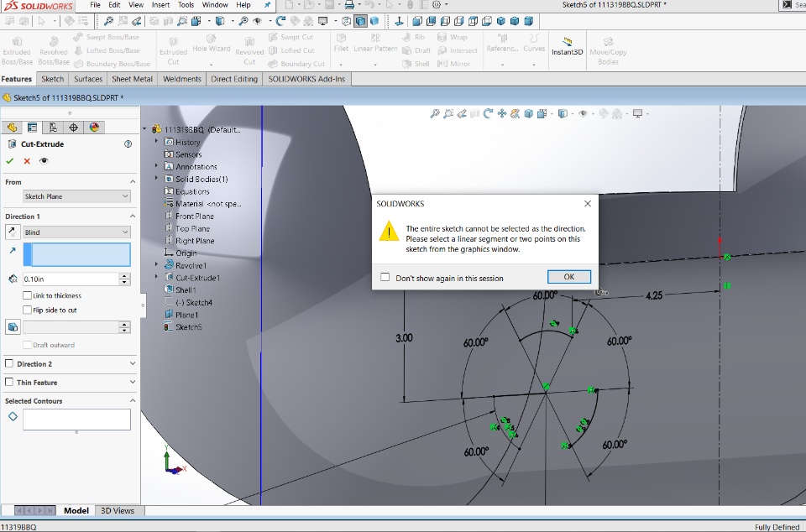
Task: Collapse the Selected Contours section
Action: pyautogui.click(x=133, y=400)
